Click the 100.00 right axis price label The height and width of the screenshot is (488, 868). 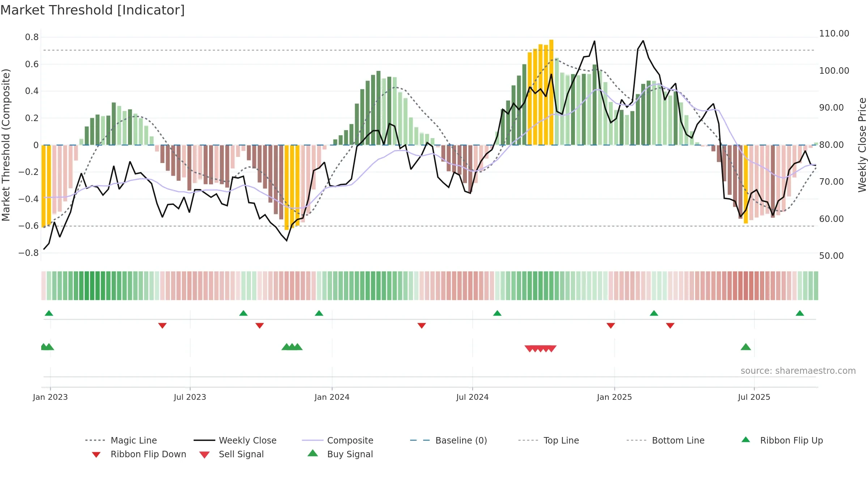(x=834, y=71)
